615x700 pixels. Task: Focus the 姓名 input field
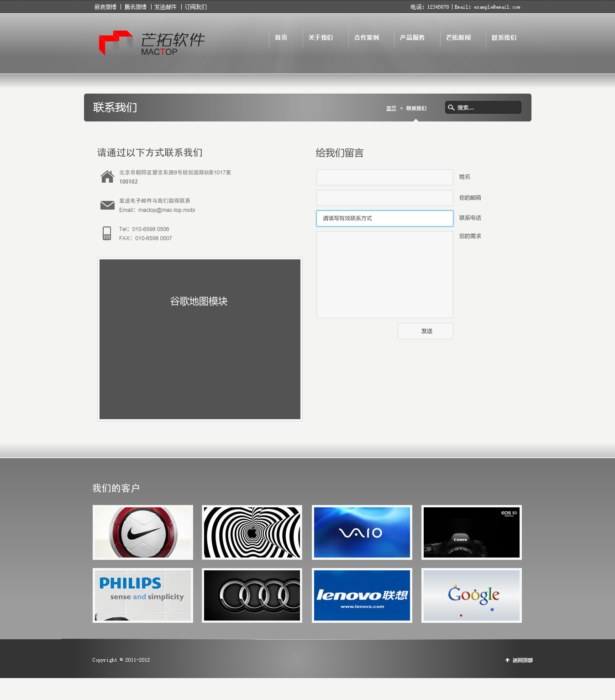pos(385,177)
